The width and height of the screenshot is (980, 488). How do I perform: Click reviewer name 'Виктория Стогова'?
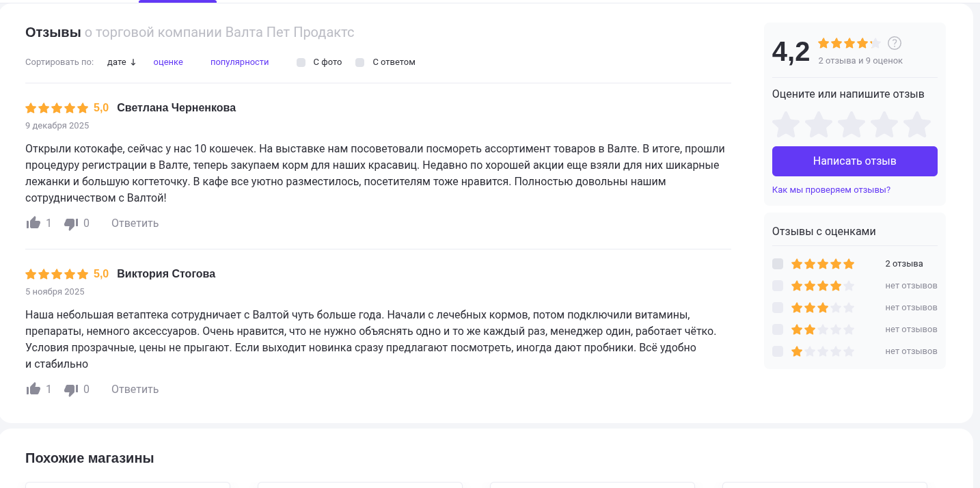[x=166, y=274]
